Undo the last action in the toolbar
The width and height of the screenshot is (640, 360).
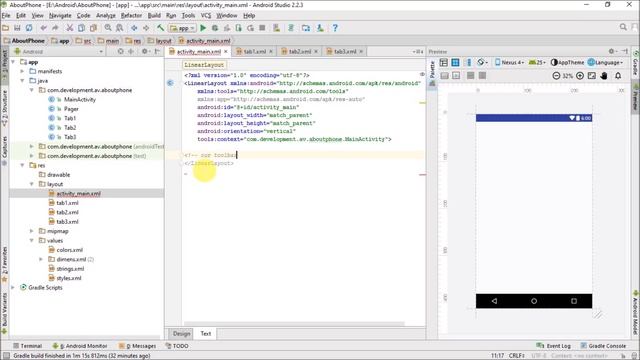click(43, 28)
